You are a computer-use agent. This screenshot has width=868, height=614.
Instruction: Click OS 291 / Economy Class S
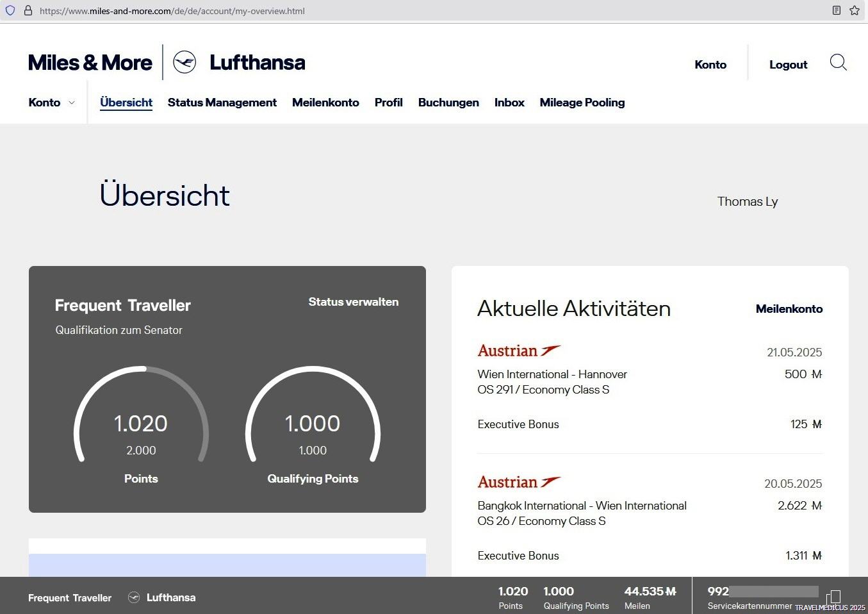click(543, 390)
